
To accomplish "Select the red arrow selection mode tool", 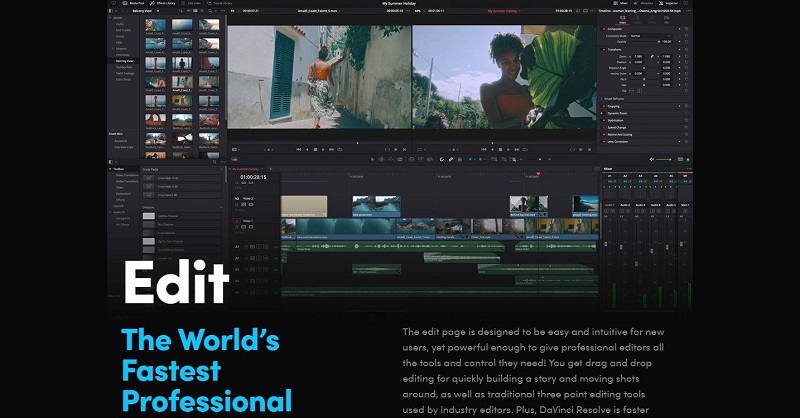I will click(x=372, y=159).
